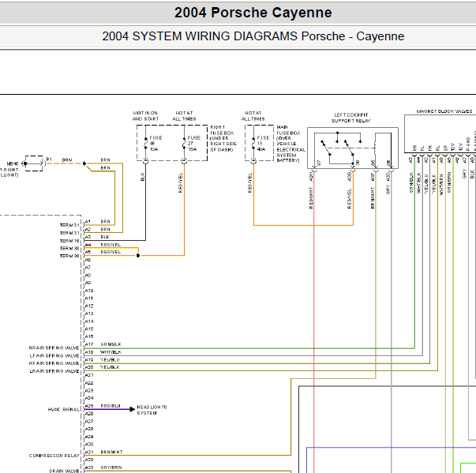Click the vertical RED/WHT wire label under relay

click(x=311, y=198)
